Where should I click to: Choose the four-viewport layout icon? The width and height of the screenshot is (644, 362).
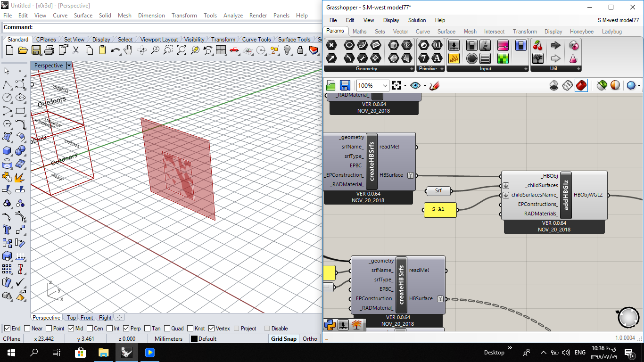click(x=221, y=50)
